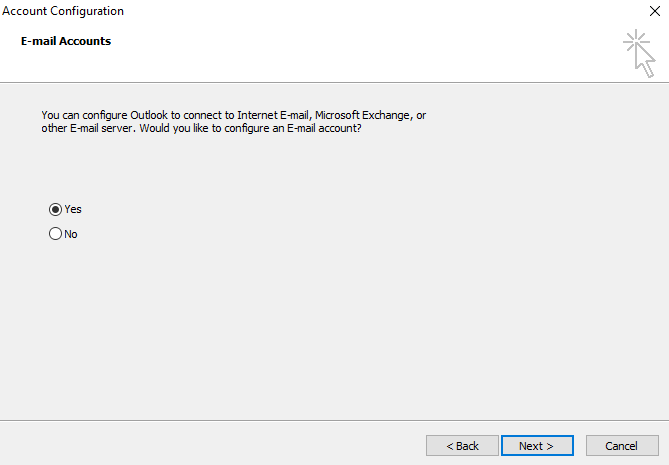Viewport: 669px width, 465px height.
Task: Click the "E-mail Accounts" heading
Action: (x=65, y=42)
